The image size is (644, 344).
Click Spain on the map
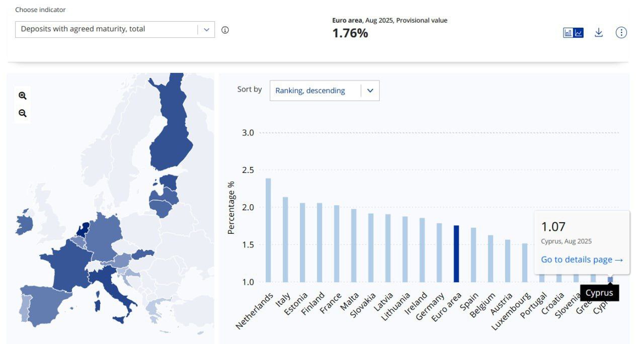pyautogui.click(x=48, y=304)
